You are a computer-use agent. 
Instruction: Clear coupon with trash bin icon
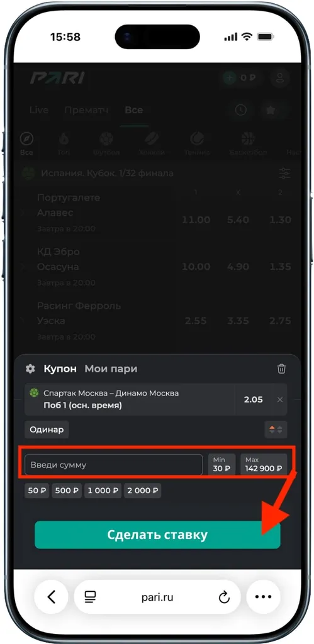tap(281, 369)
